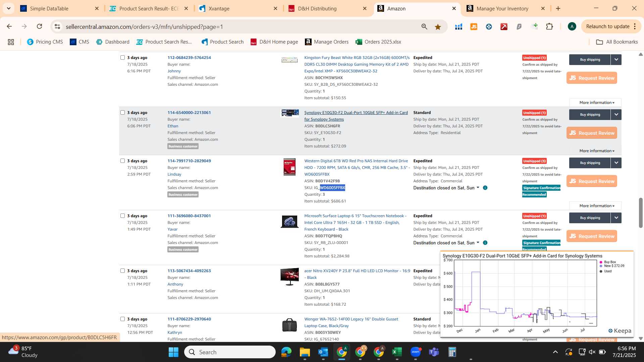Click the volume muted tray icon
Screen dimensions: 644x362
tap(592, 352)
